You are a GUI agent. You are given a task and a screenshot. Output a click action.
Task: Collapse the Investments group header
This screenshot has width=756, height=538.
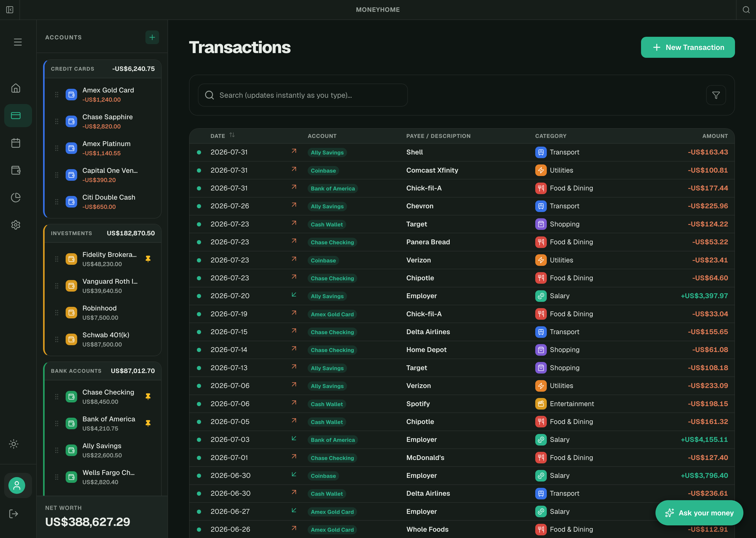[x=103, y=233]
